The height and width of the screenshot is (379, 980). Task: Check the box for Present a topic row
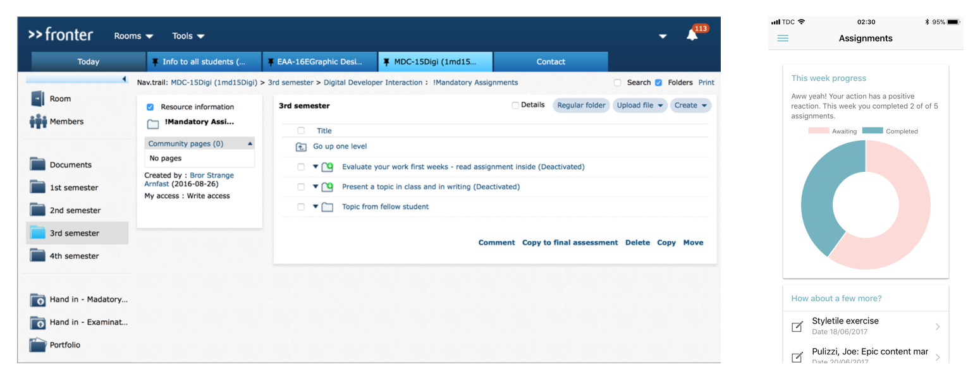301,187
